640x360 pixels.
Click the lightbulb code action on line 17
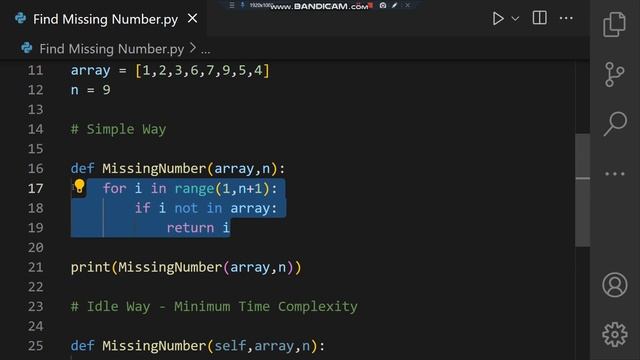79,186
